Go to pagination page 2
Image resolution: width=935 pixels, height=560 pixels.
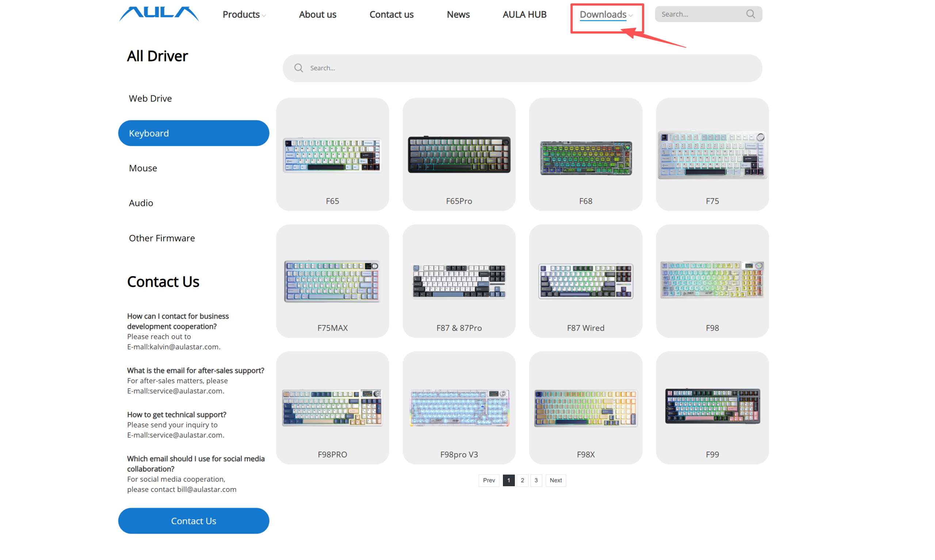point(522,480)
